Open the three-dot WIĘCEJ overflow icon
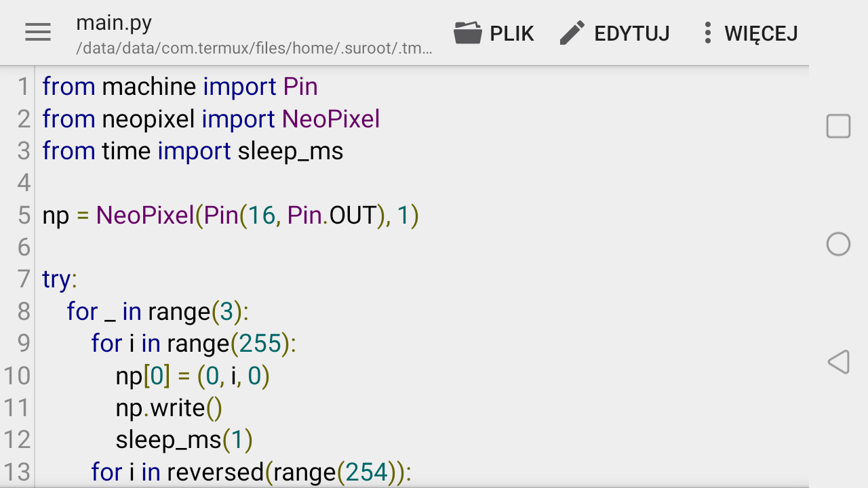868x488 pixels. click(x=707, y=33)
